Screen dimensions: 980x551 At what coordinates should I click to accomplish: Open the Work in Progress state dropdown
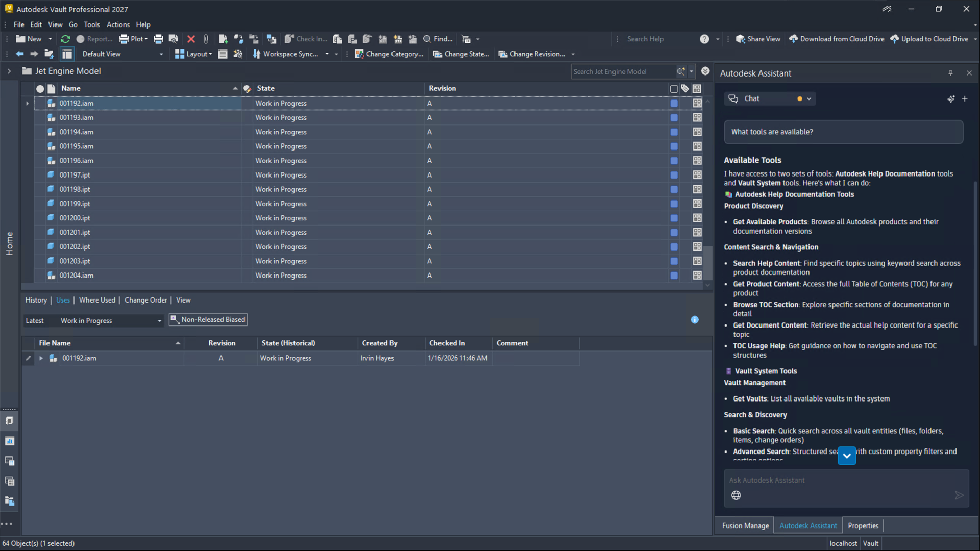[159, 321]
